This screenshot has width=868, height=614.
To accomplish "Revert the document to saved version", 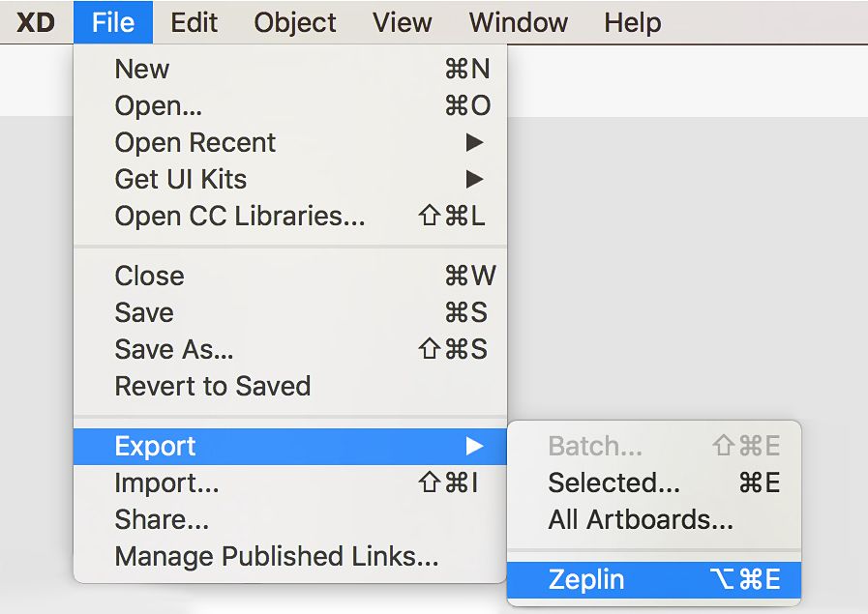I will [x=213, y=386].
